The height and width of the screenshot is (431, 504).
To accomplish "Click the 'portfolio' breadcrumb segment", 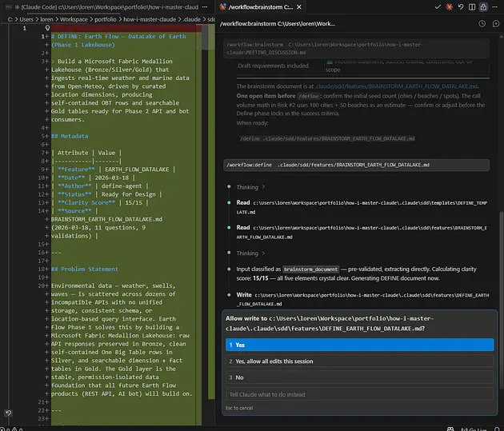I will 106,19.
